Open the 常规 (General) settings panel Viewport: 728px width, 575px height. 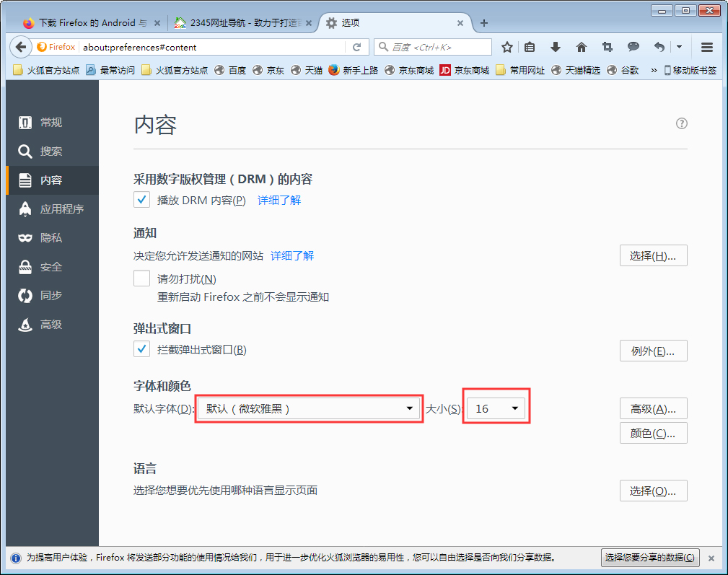[51, 122]
